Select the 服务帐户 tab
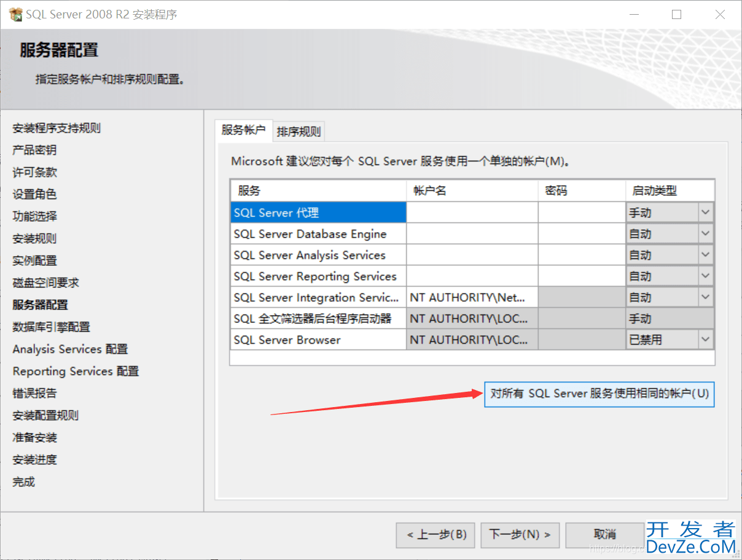This screenshot has width=742, height=560. pyautogui.click(x=244, y=130)
